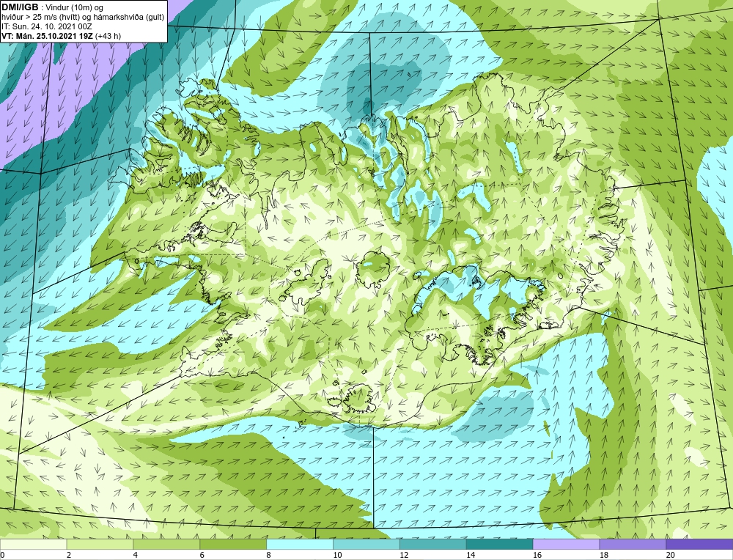Click the 10–12 m/s turquoise legend swatch
733x560 pixels.
366,544
